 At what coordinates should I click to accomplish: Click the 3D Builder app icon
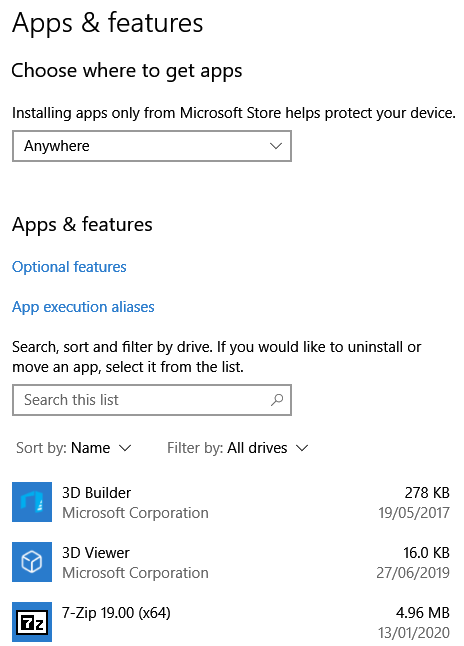pyautogui.click(x=32, y=502)
